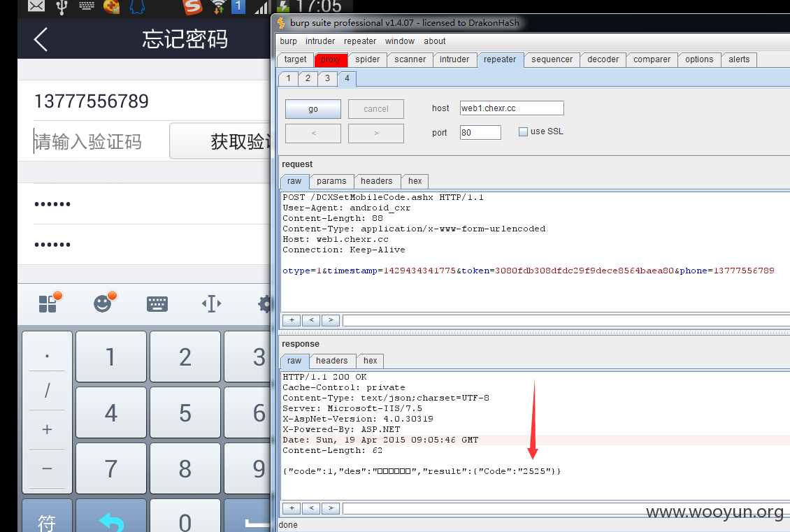The height and width of the screenshot is (532, 790).
Task: Tap the keyboard back arrow key
Action: (111, 517)
